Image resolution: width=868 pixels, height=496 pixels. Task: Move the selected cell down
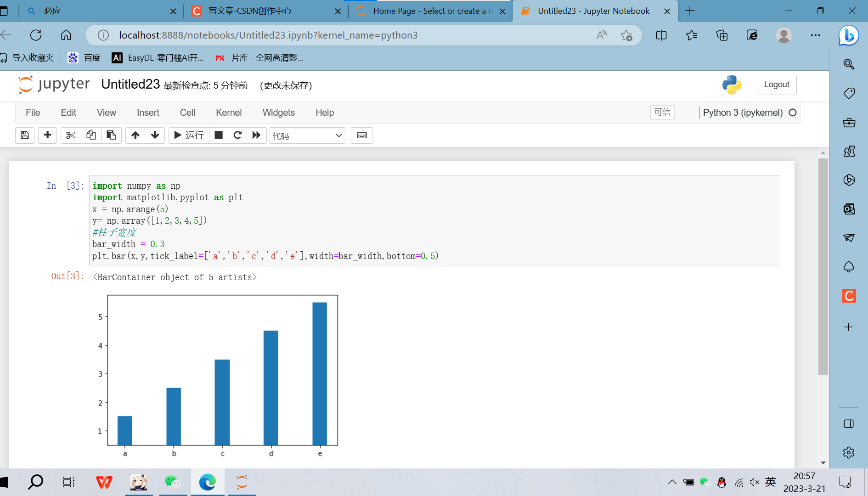coord(155,135)
